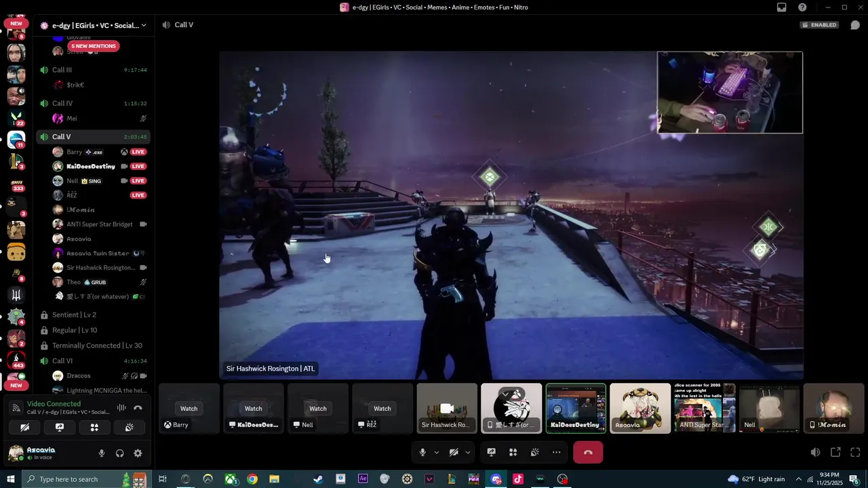Watch KaiDoesDes... stream tile
Screen dimensions: 868x488
click(254, 409)
